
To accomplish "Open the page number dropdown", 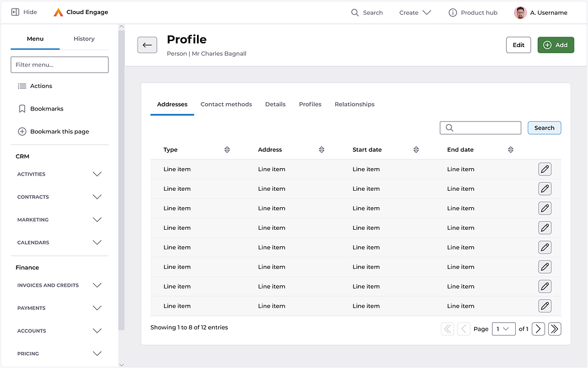I will coord(503,329).
